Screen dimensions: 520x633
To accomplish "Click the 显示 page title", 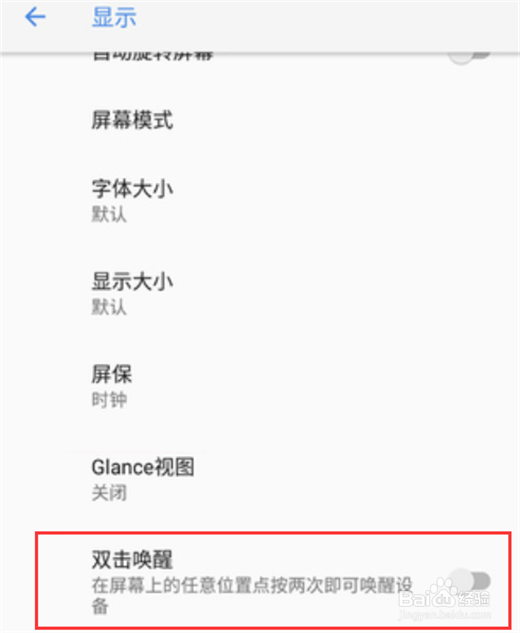I will [x=114, y=17].
